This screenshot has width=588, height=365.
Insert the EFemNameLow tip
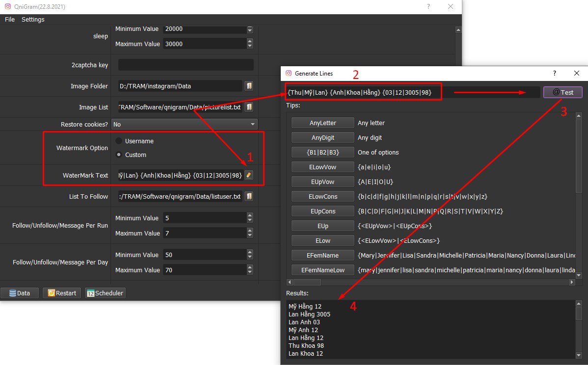(x=322, y=270)
